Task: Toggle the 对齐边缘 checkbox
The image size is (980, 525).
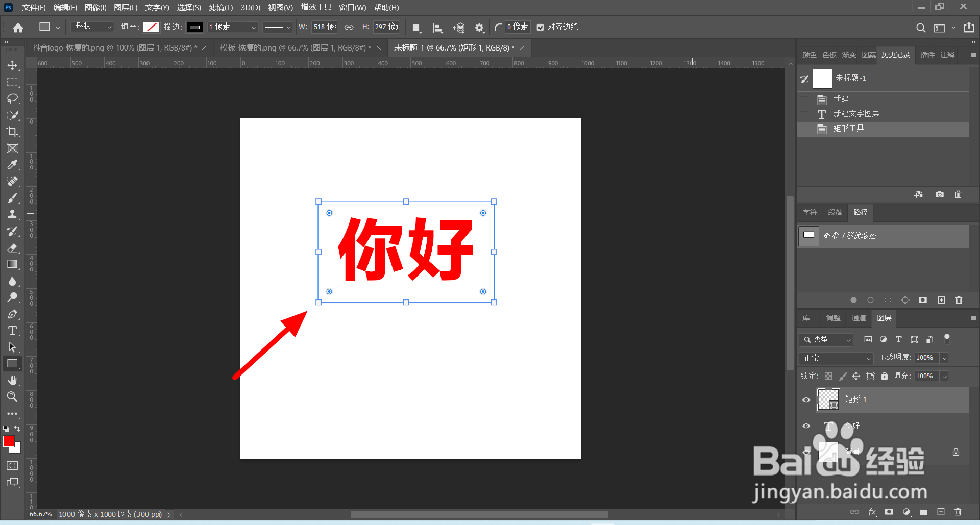Action: (x=540, y=27)
